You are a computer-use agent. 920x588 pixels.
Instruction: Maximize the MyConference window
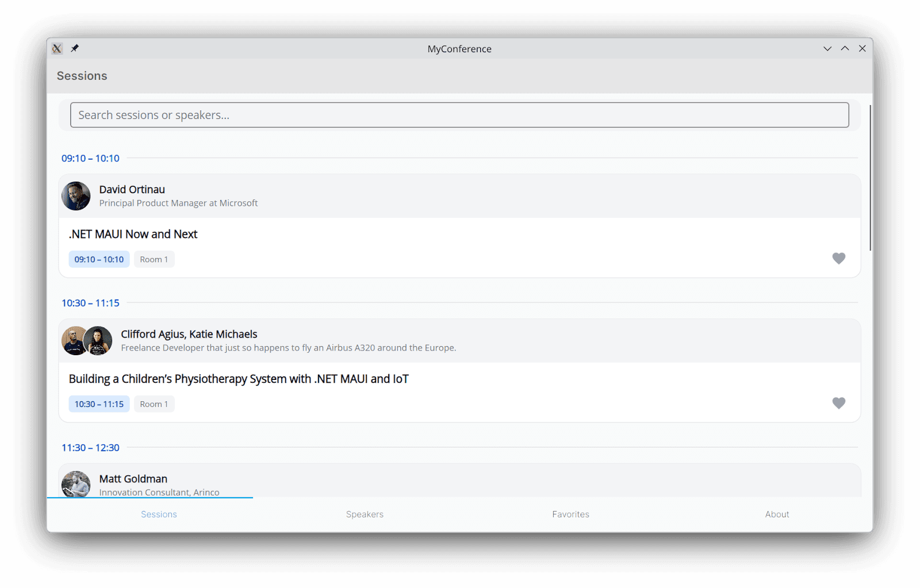pos(845,48)
